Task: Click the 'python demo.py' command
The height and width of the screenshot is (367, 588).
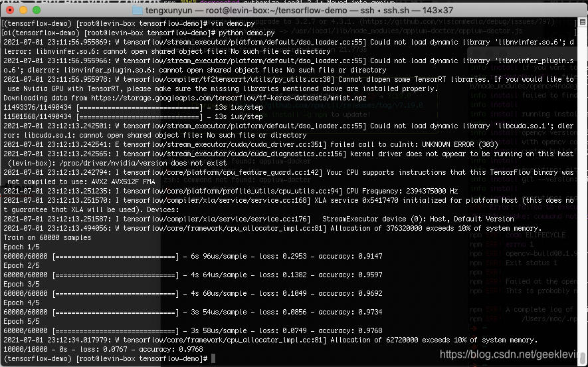Action: tap(246, 33)
